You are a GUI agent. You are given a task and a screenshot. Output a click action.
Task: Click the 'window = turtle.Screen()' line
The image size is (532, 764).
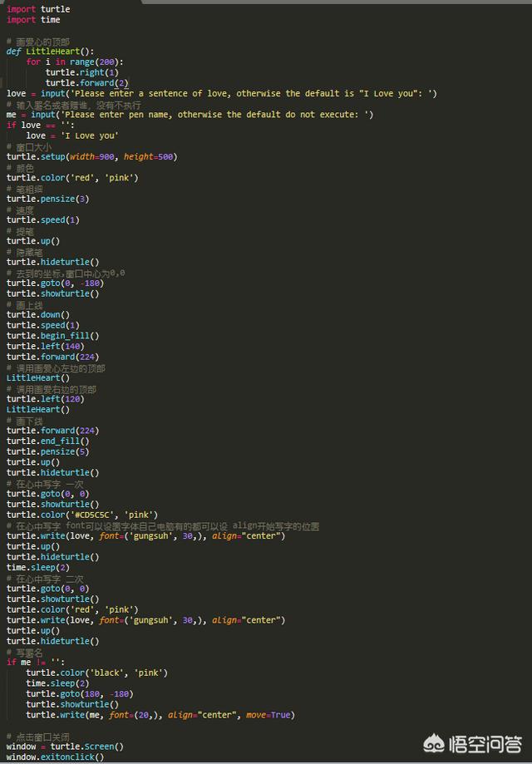pyautogui.click(x=65, y=747)
